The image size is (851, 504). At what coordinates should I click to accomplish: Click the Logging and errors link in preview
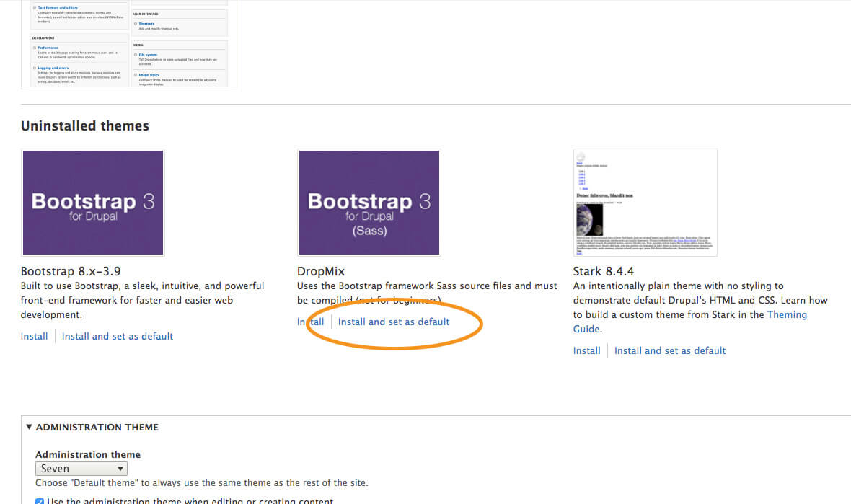coord(54,68)
